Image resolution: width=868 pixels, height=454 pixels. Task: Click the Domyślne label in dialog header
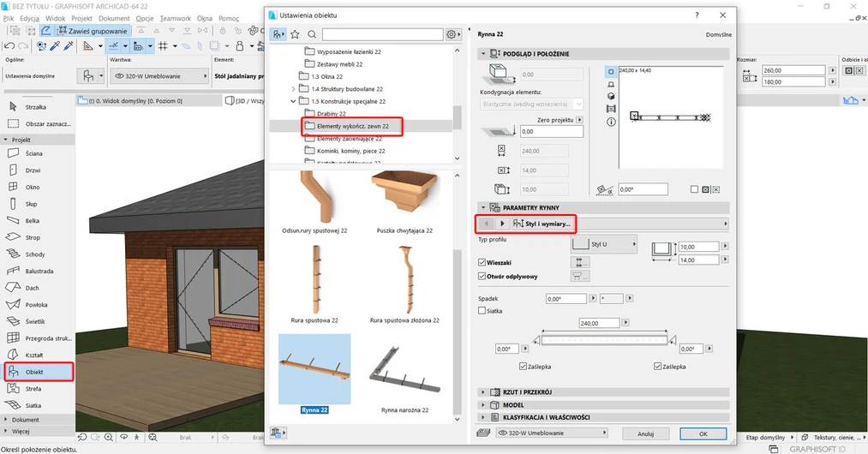pyautogui.click(x=719, y=34)
